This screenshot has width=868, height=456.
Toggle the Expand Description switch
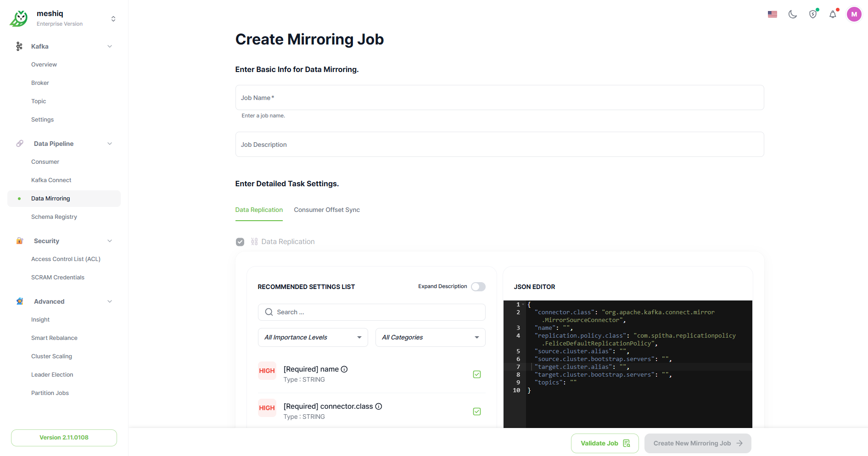(x=478, y=287)
